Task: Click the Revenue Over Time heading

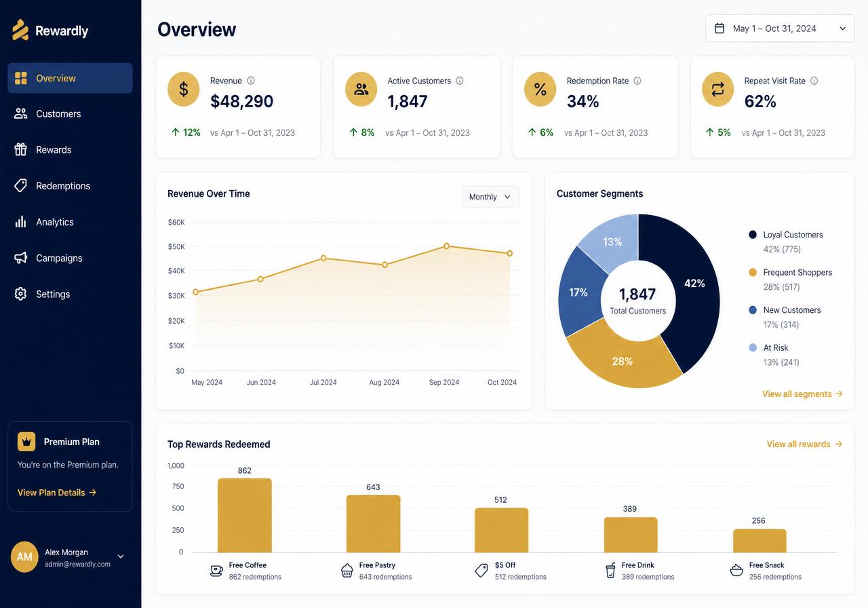Action: (209, 193)
